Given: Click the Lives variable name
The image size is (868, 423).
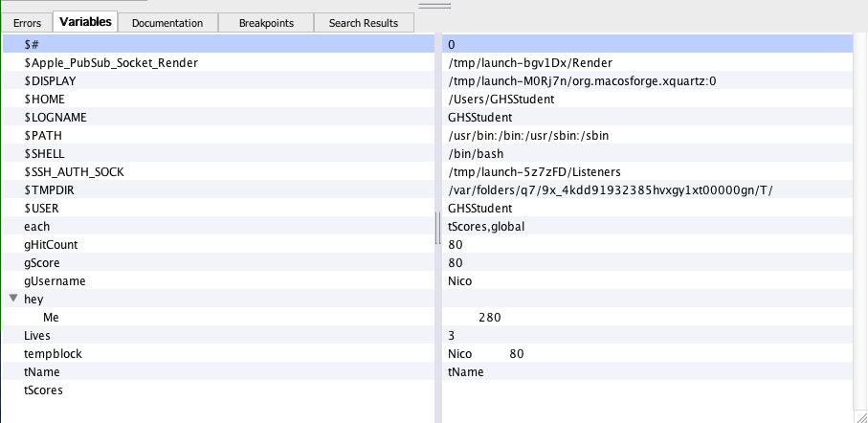Looking at the screenshot, I should [38, 335].
